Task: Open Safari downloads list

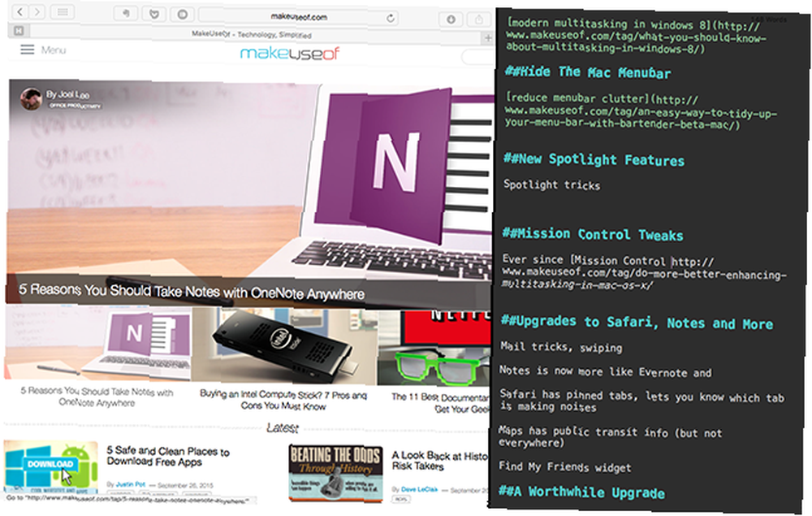Action: pyautogui.click(x=451, y=20)
